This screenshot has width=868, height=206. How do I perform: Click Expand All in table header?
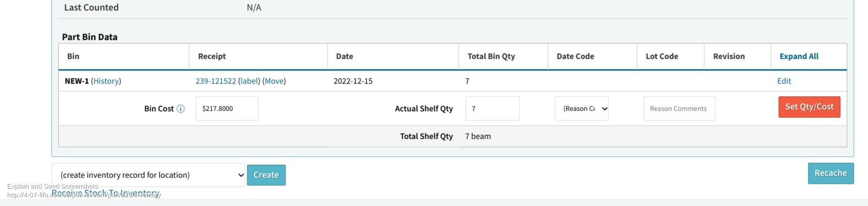click(x=799, y=56)
